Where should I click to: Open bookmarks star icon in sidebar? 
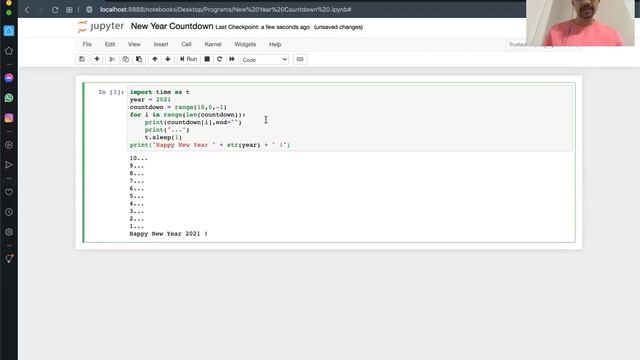click(9, 51)
